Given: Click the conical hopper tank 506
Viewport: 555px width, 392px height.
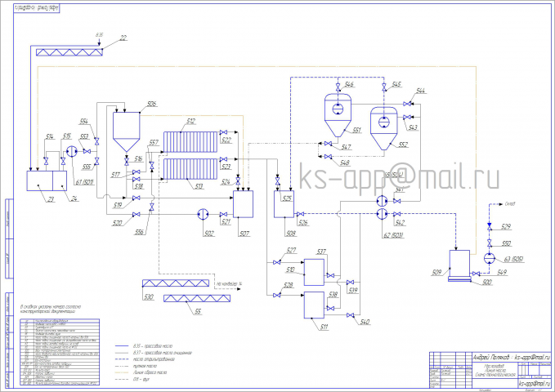Looking at the screenshot, I should (x=127, y=132).
